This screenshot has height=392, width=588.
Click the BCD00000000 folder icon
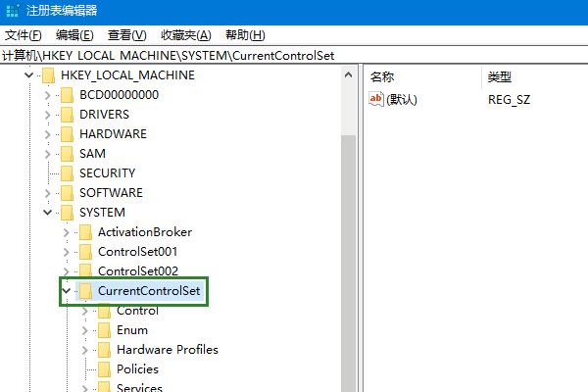[x=67, y=95]
